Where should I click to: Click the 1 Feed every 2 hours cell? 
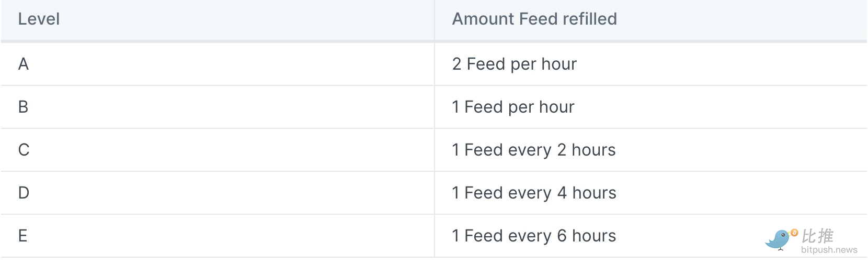[x=651, y=150]
